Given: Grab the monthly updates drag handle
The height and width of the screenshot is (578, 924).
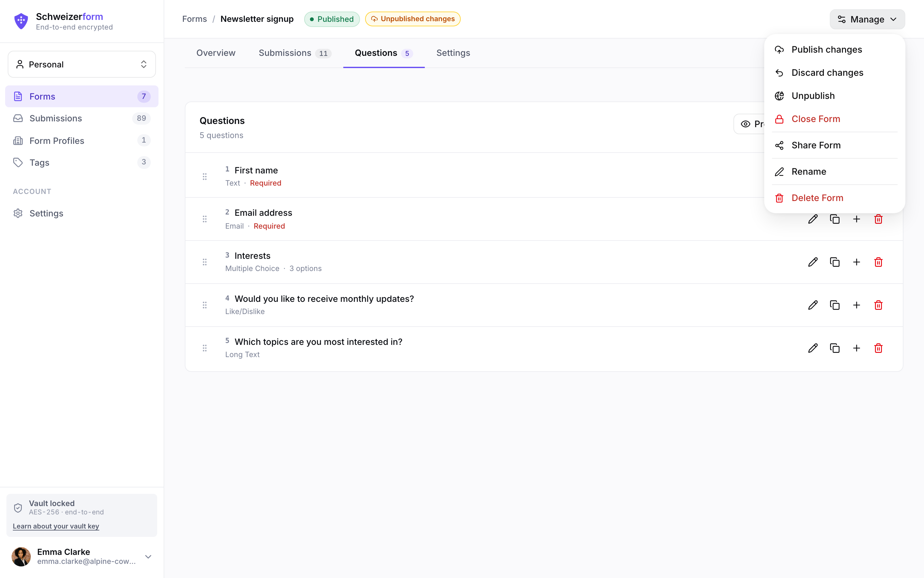Looking at the screenshot, I should pyautogui.click(x=205, y=305).
